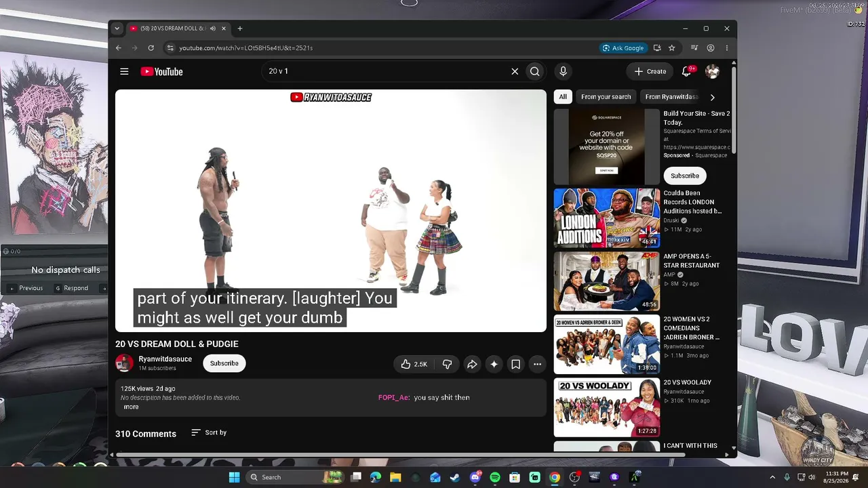Screen dimensions: 868x488
Task: Click the Chrome address bar URL
Action: point(246,48)
